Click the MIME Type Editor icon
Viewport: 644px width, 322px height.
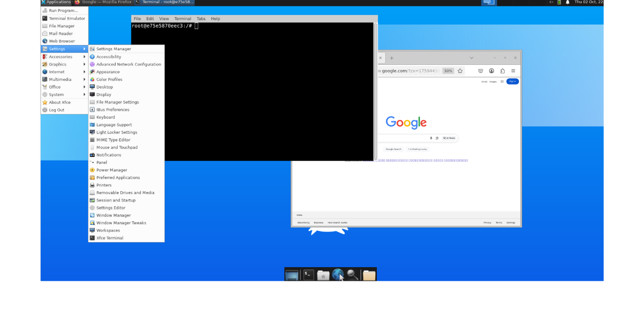tap(92, 140)
